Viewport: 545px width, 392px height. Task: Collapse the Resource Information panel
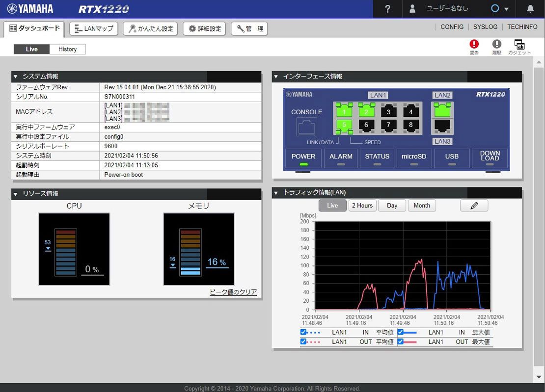click(x=15, y=194)
